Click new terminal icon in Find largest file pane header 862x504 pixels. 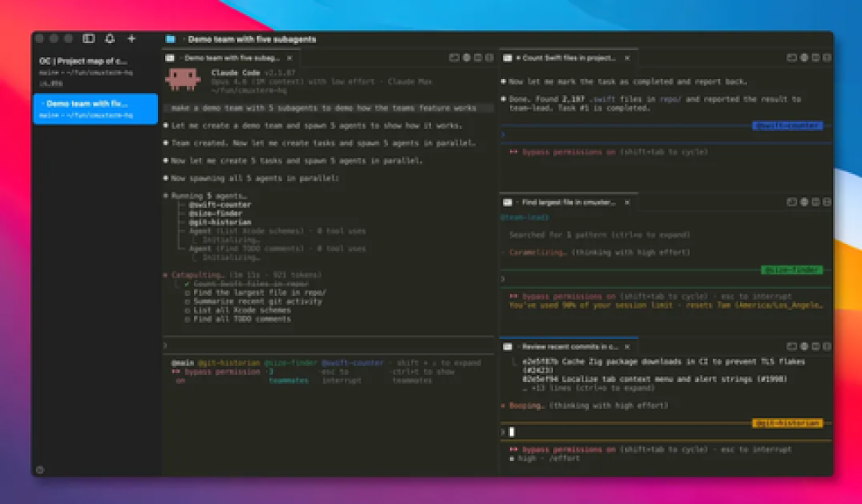792,202
